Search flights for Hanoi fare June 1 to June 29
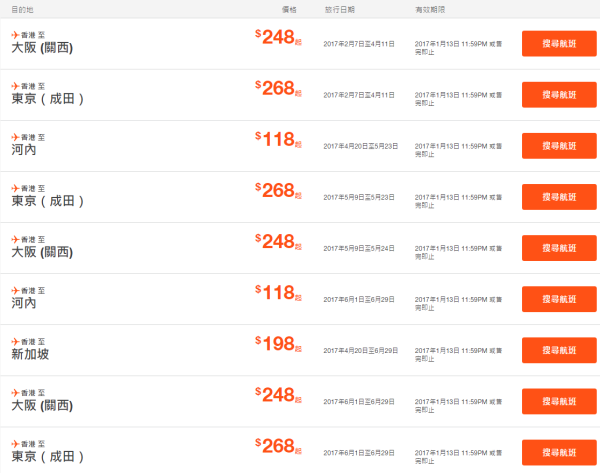Screen dimensions: 600x473 click(x=559, y=299)
